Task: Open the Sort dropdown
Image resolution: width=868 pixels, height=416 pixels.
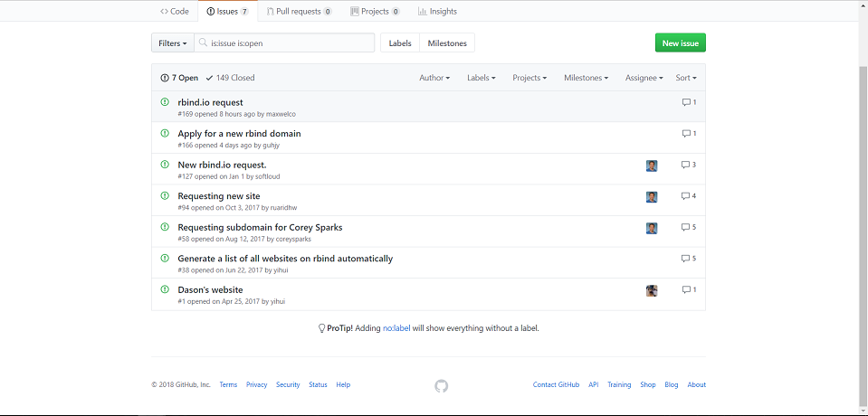Action: coord(686,78)
